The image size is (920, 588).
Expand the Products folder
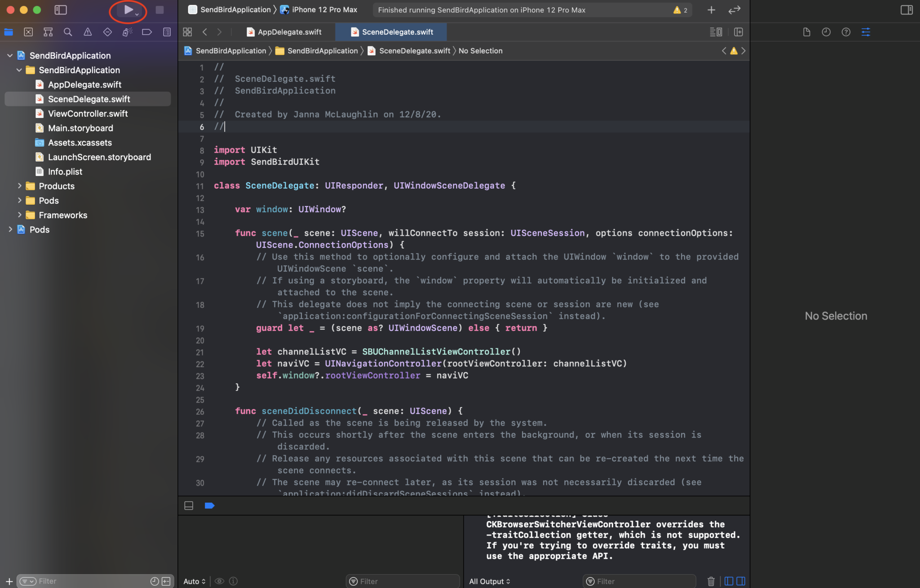(x=19, y=186)
